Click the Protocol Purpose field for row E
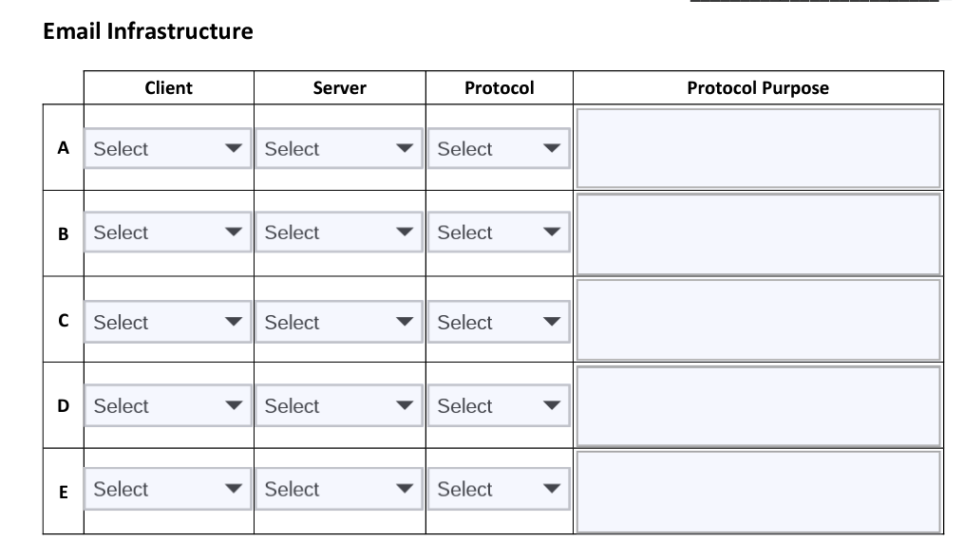 (x=758, y=492)
